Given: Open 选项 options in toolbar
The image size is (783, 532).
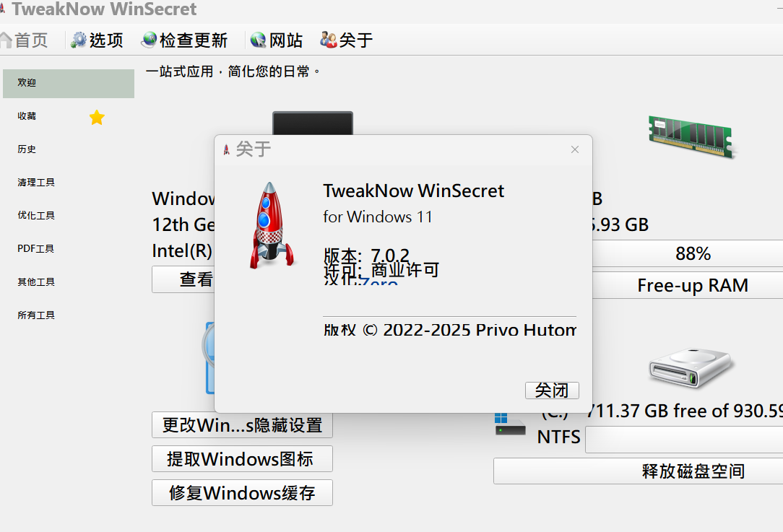Looking at the screenshot, I should click(x=97, y=40).
